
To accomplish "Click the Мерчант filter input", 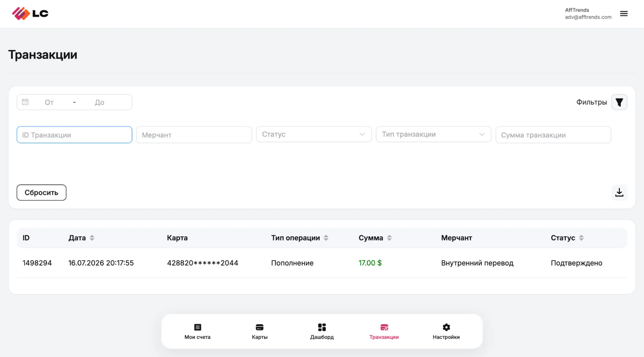I will (x=194, y=135).
